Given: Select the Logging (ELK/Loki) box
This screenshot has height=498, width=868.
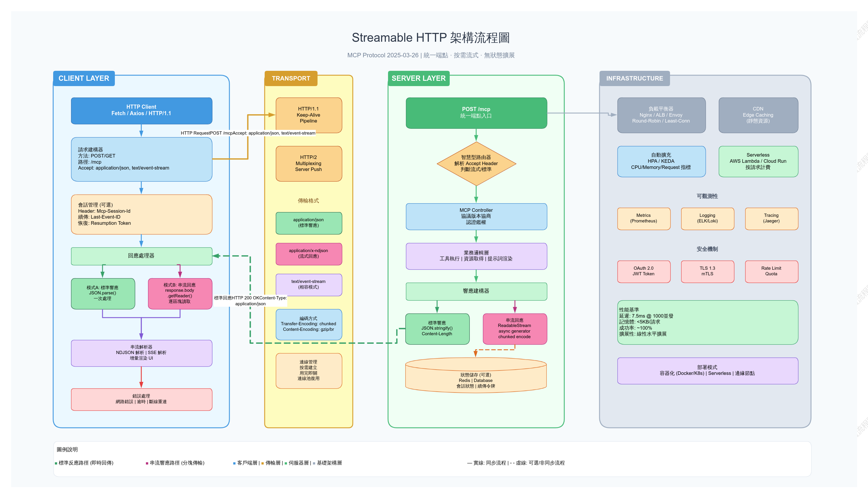Looking at the screenshot, I should pyautogui.click(x=707, y=219).
